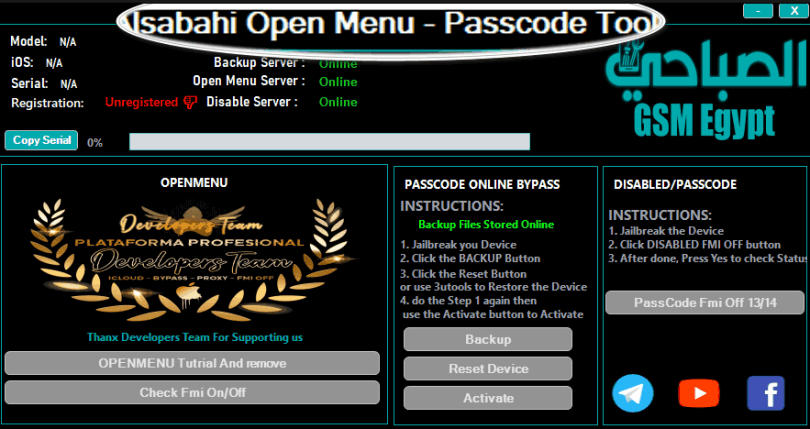Open the Facebook page icon
This screenshot has width=810, height=429.
[x=766, y=393]
